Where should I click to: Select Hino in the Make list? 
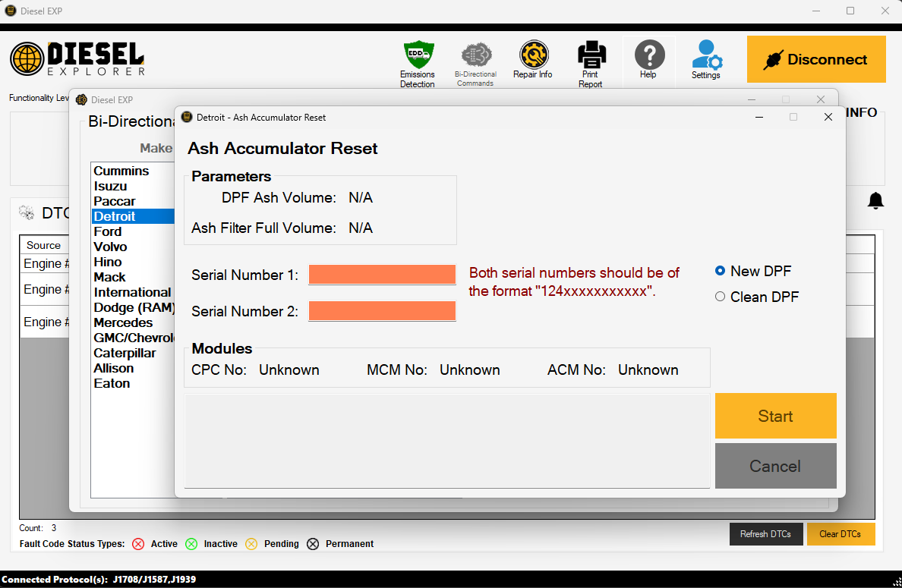(133, 262)
